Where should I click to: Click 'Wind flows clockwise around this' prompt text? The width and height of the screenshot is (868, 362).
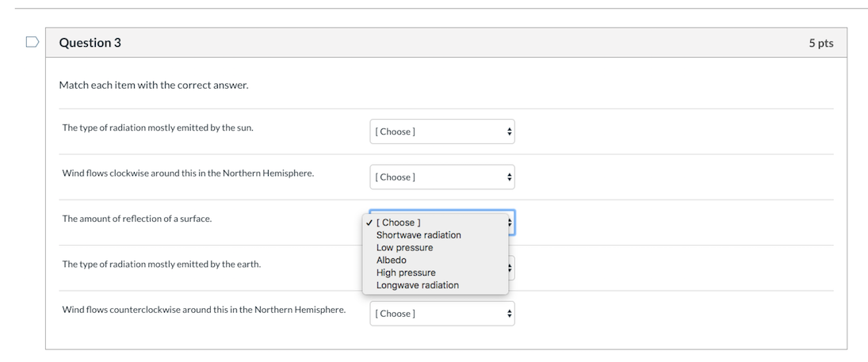188,173
